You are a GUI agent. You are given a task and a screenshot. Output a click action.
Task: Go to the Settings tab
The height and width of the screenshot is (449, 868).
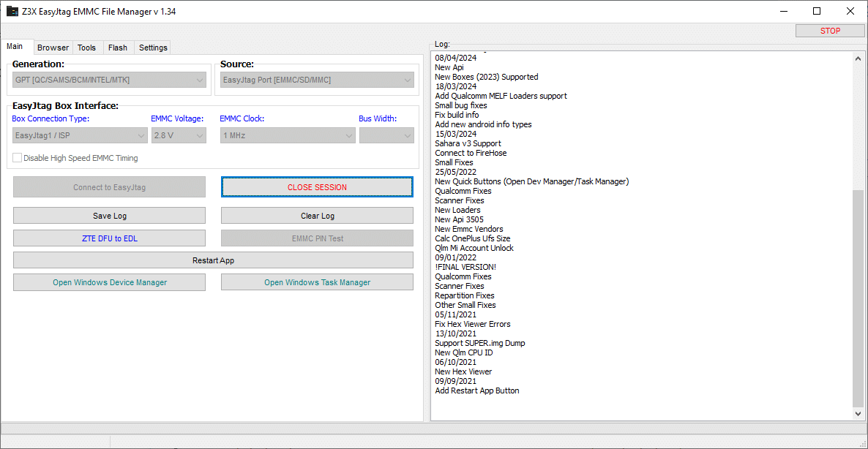point(153,48)
